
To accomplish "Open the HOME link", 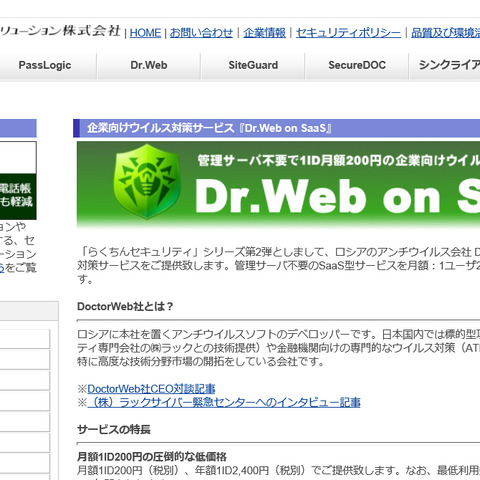I will [145, 33].
